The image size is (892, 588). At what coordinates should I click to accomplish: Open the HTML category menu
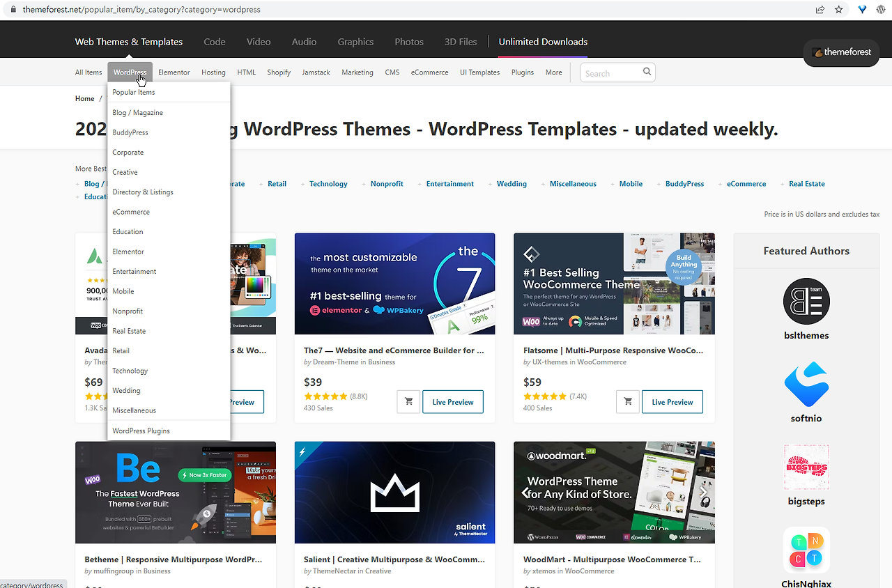247,72
